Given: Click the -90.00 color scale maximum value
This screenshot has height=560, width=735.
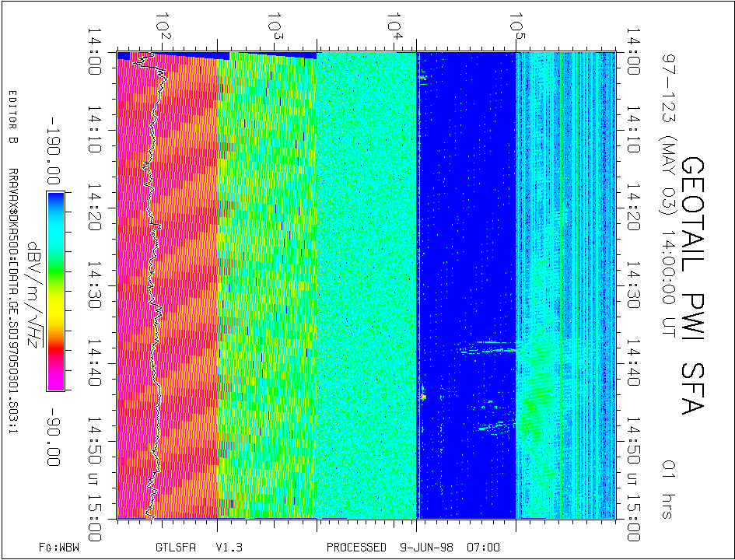Looking at the screenshot, I should click(53, 437).
